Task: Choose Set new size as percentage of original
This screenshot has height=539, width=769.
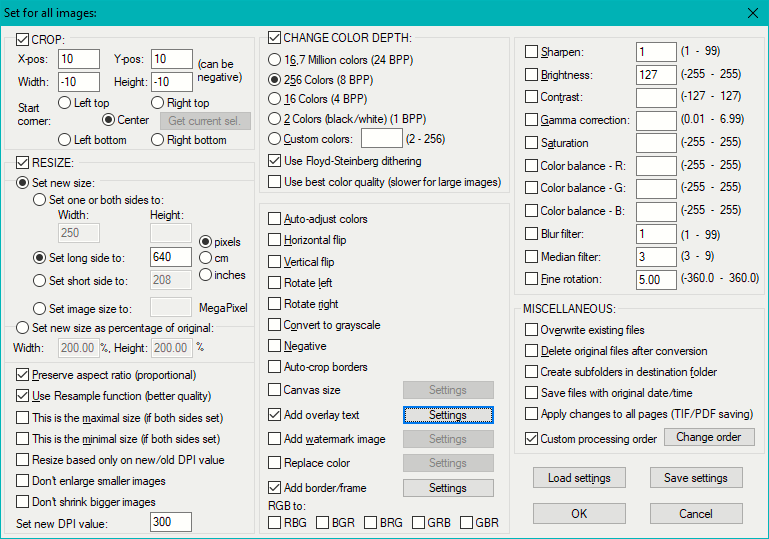Action: [x=23, y=328]
